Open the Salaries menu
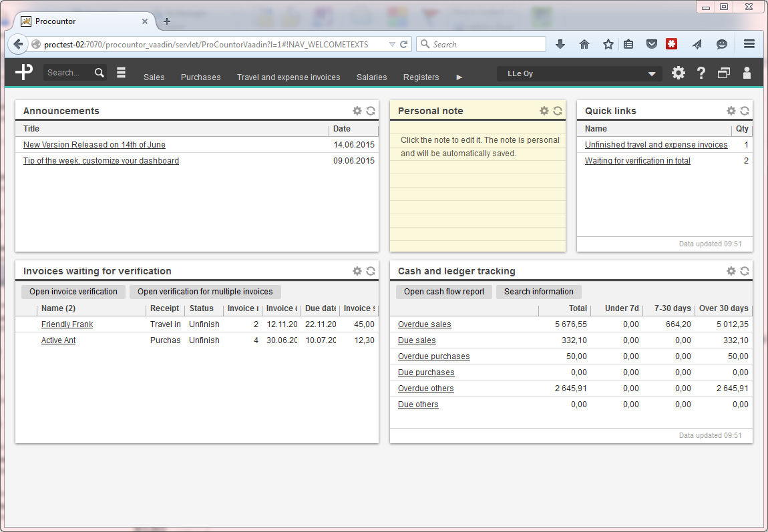 (x=372, y=77)
